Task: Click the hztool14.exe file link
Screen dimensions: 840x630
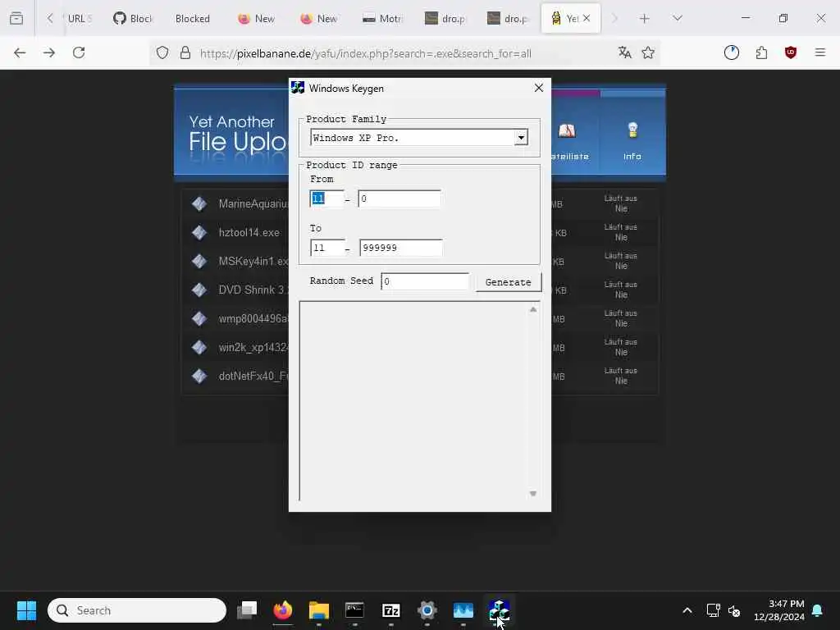Action: [249, 232]
